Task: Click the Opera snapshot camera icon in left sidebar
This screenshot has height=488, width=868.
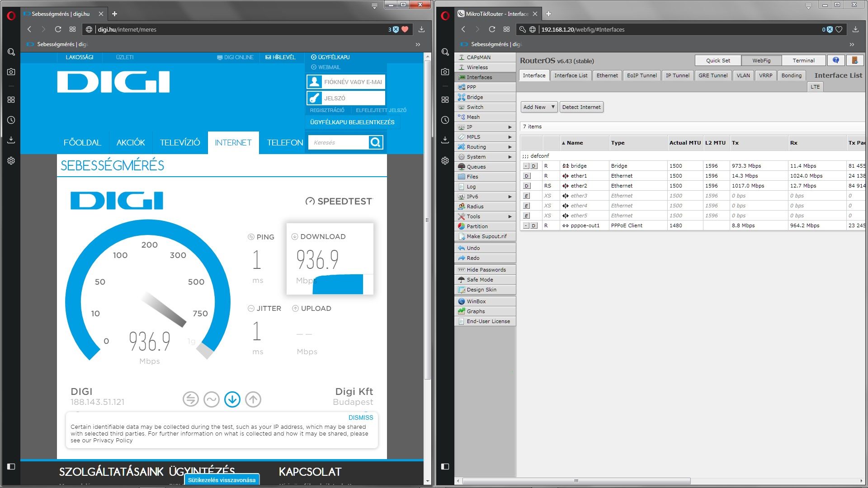Action: pyautogui.click(x=11, y=72)
